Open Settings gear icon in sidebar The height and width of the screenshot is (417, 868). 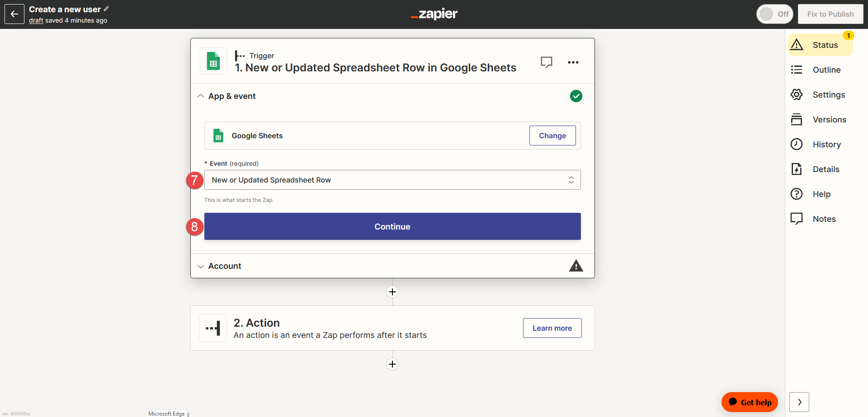pyautogui.click(x=797, y=94)
